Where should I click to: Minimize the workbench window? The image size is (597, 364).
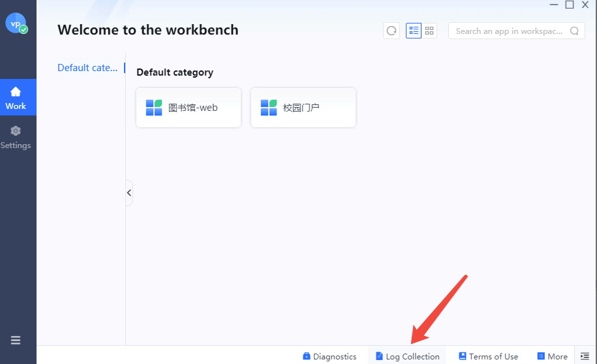554,5
